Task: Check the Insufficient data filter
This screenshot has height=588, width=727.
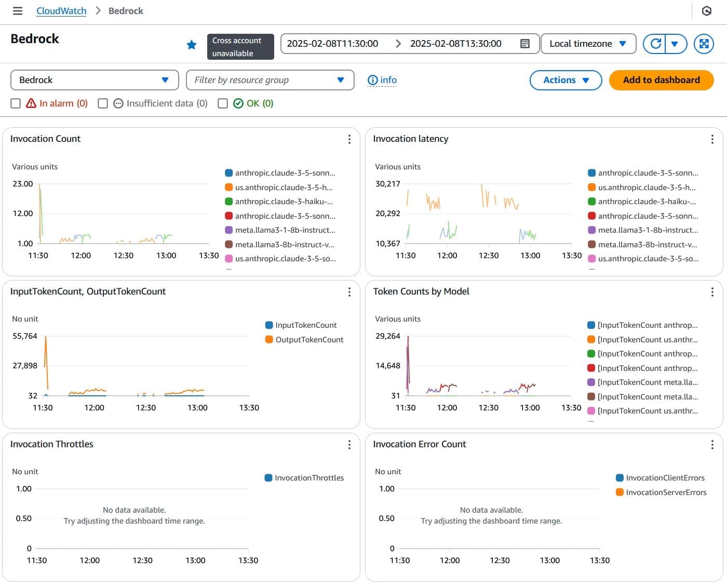Action: pos(103,103)
